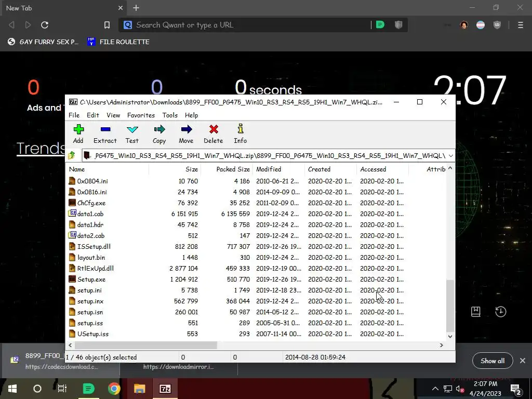Select the ISSetup.dll row

tap(257, 246)
